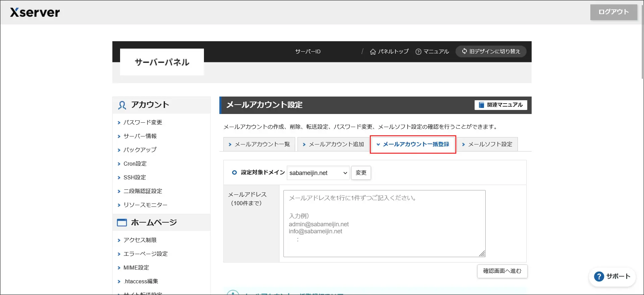The image size is (644, 295).
Task: Open パネルトップ home link
Action: pos(389,51)
